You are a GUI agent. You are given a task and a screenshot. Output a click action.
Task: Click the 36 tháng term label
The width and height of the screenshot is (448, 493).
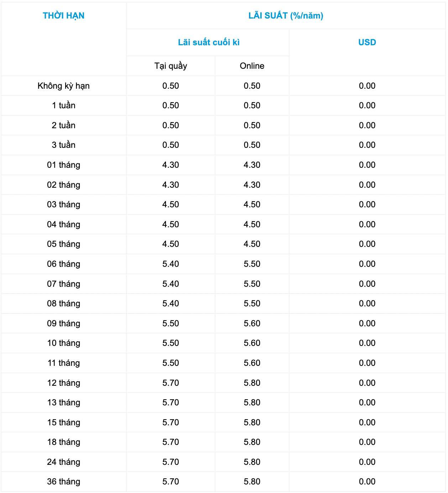63,482
